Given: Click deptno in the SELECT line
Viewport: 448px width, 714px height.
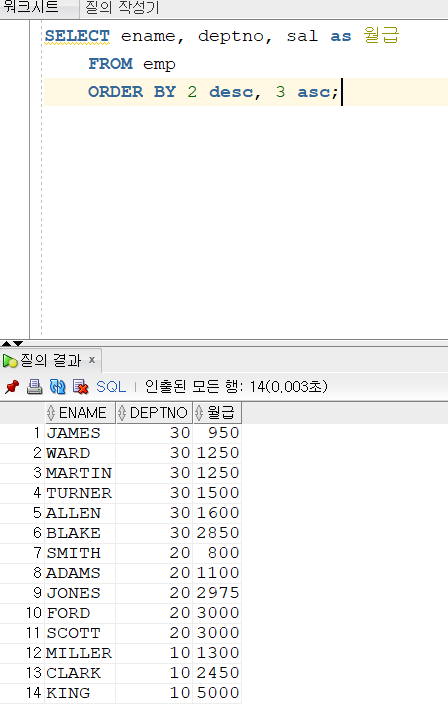Looking at the screenshot, I should [x=230, y=36].
